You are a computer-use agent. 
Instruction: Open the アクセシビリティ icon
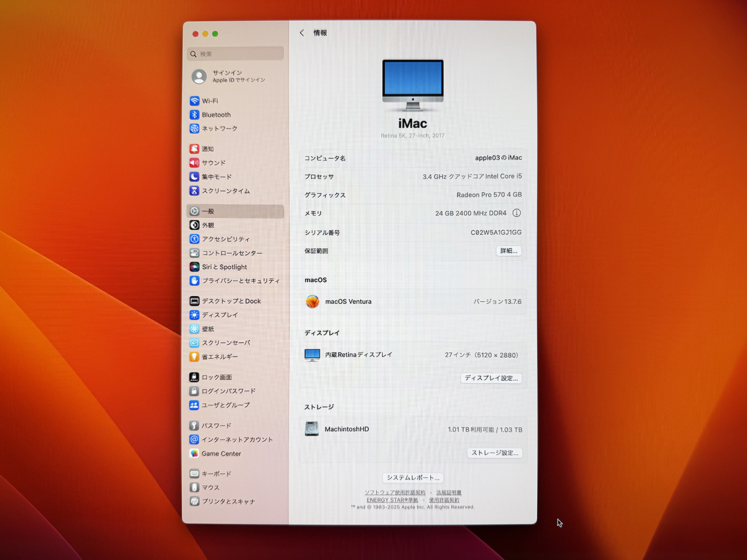195,239
